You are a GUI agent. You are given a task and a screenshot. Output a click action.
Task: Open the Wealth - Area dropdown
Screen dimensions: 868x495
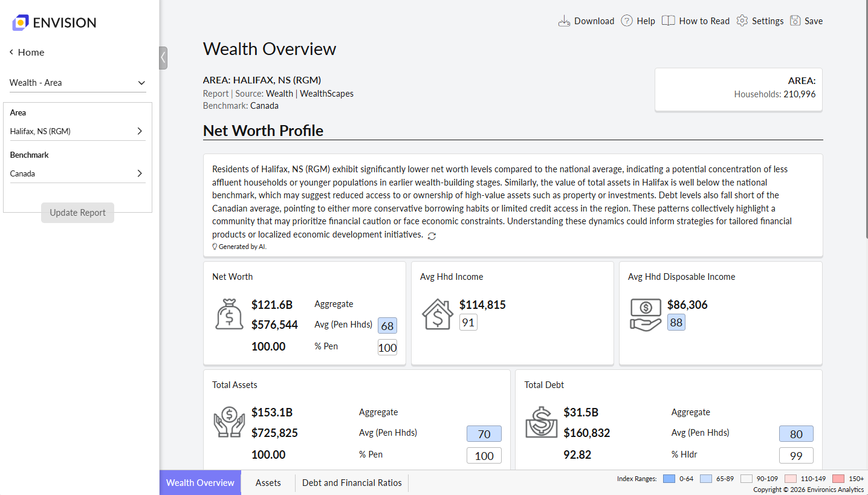(x=78, y=83)
